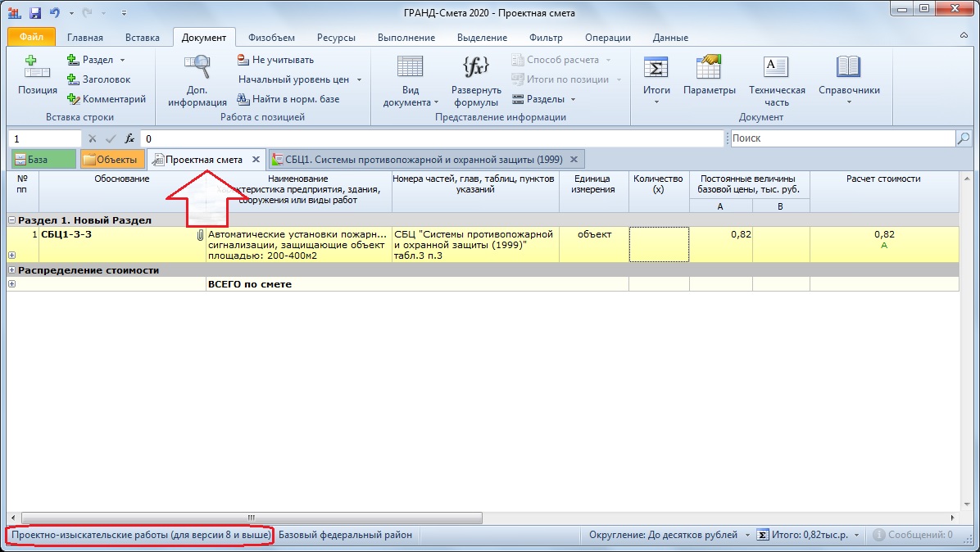
Task: Cancel formula entry with the X icon
Action: click(93, 138)
